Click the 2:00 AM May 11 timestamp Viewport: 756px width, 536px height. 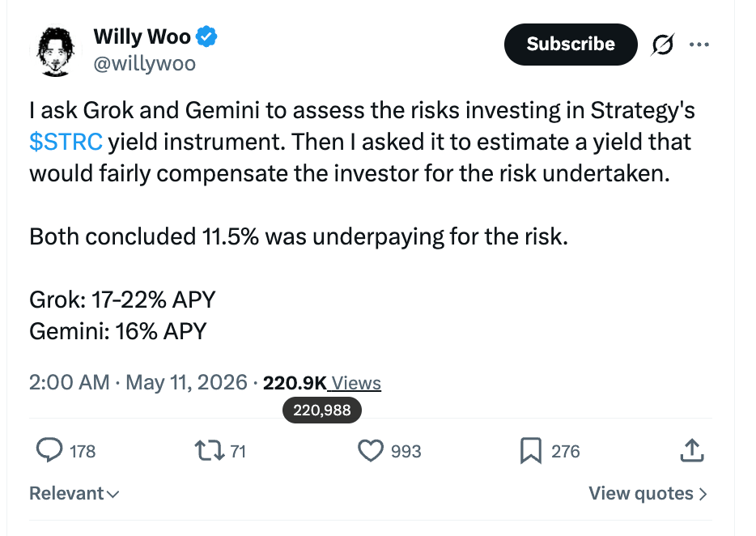pyautogui.click(x=138, y=383)
